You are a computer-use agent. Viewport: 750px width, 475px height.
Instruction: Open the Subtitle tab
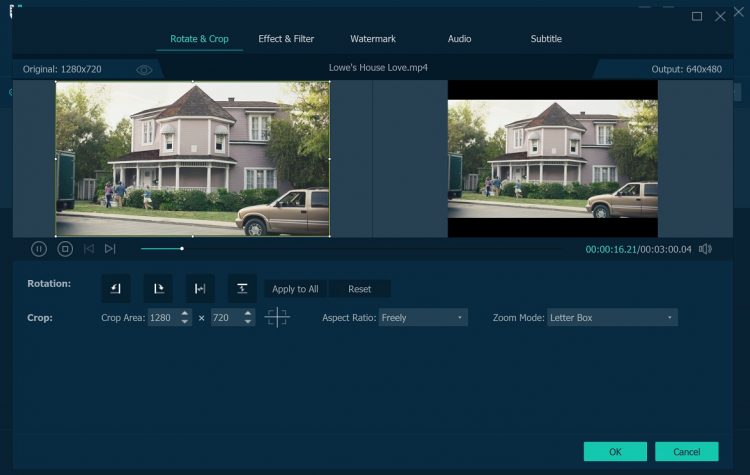546,39
